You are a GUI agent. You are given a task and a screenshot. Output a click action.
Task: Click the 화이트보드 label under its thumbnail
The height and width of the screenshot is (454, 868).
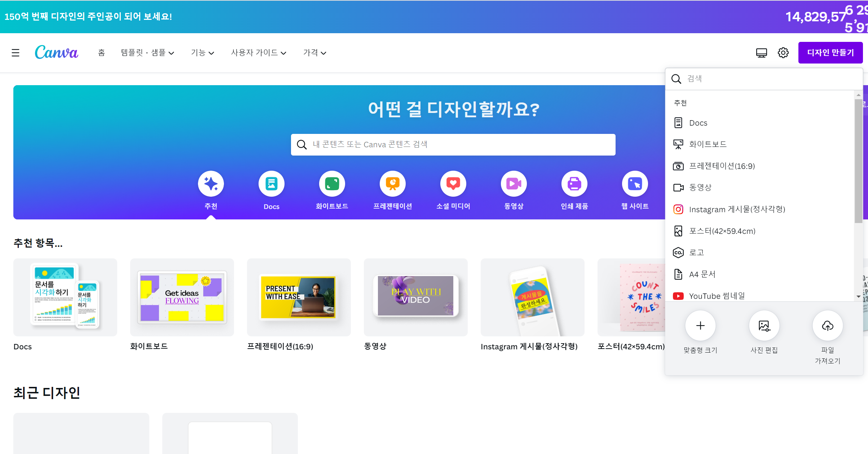tap(149, 346)
